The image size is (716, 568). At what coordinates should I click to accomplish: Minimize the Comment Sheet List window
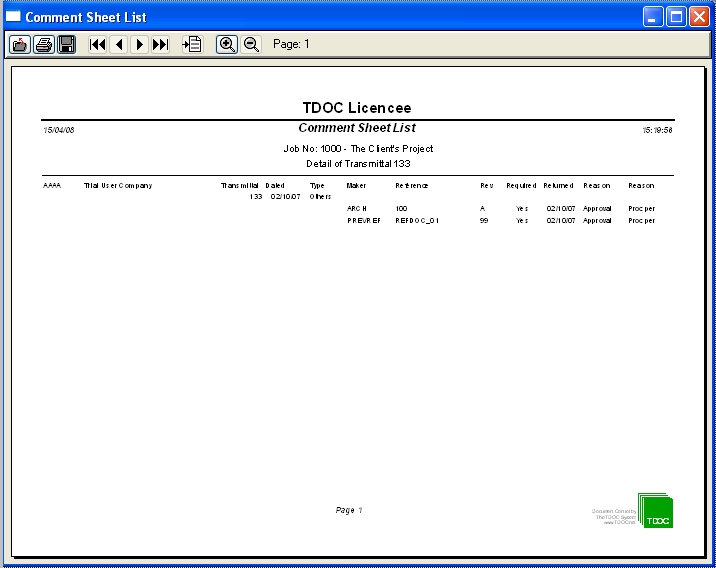pyautogui.click(x=653, y=17)
